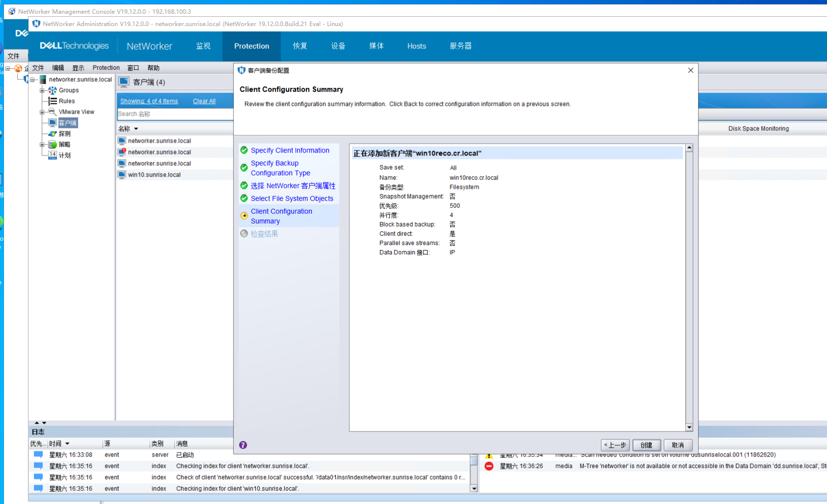This screenshot has height=504, width=827.
Task: Click the 策略 policy icon
Action: click(52, 144)
